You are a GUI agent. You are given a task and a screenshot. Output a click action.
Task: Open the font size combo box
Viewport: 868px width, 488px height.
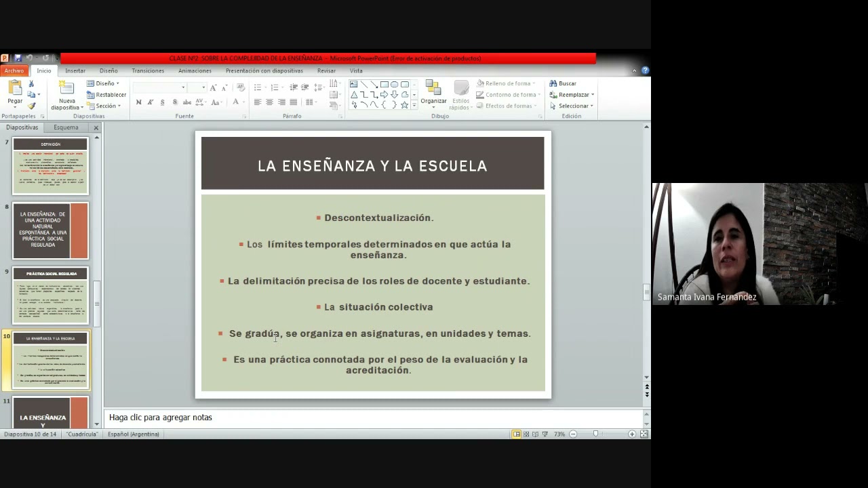coord(197,87)
